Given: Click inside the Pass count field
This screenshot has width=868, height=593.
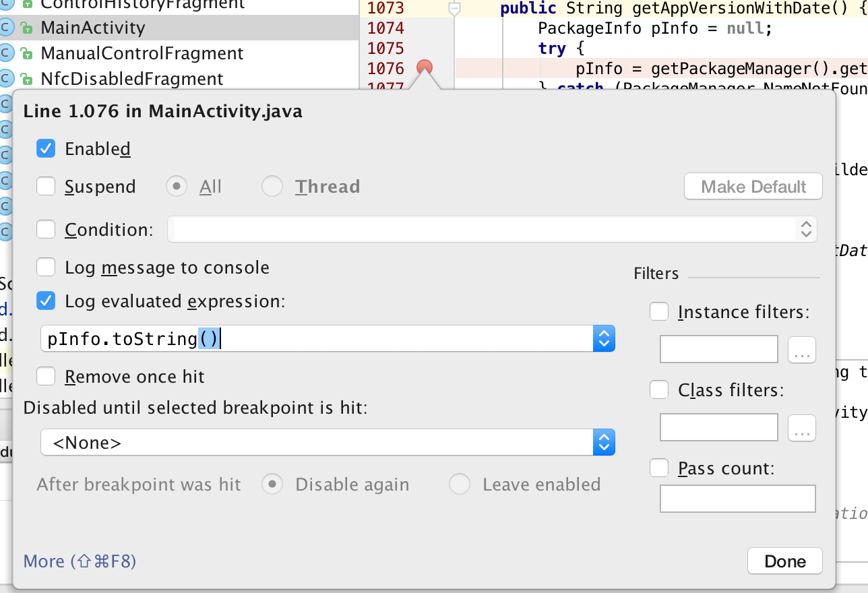Looking at the screenshot, I should point(737,498).
